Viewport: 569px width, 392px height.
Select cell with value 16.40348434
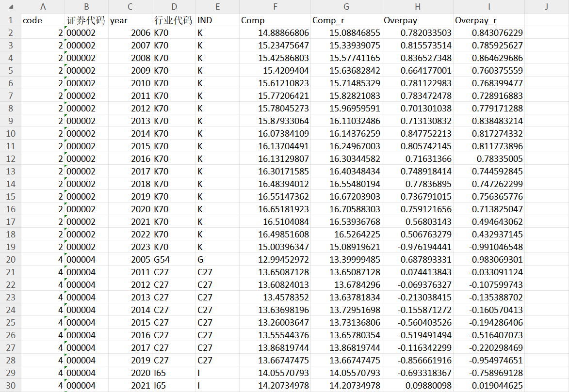tap(346, 172)
